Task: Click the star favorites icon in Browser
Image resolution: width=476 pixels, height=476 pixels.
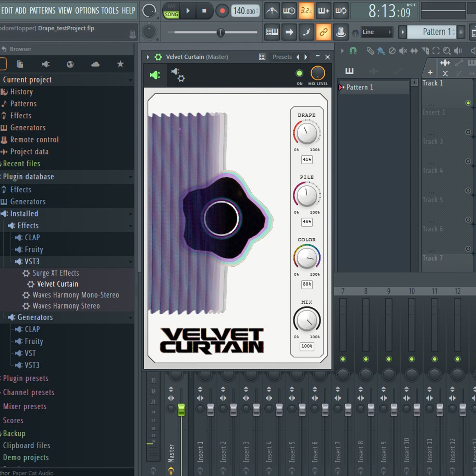Action: point(120,64)
